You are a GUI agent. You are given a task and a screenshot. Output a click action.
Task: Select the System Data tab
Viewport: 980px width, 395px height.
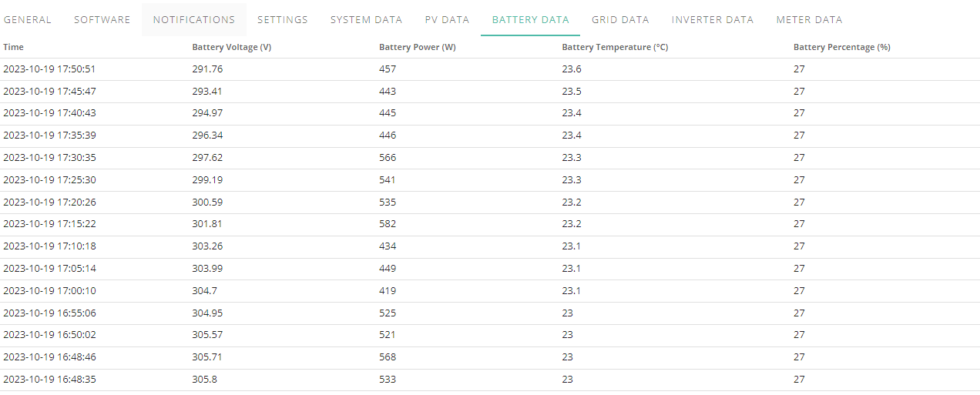367,20
